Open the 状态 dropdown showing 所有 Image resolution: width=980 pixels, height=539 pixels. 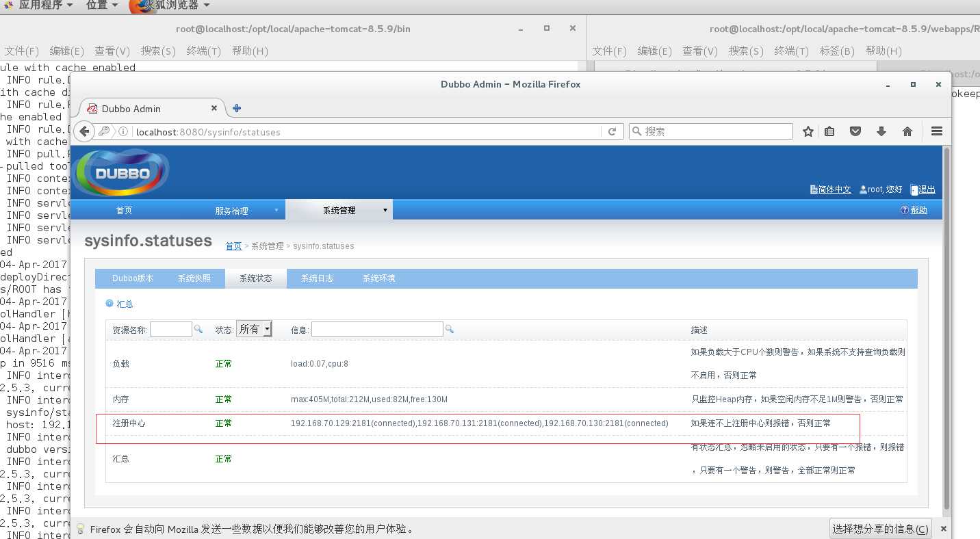[x=254, y=329]
